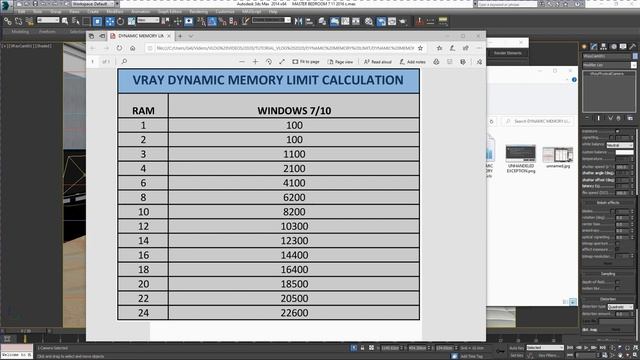
Task: Click the Read aloud button
Action: coord(378,62)
